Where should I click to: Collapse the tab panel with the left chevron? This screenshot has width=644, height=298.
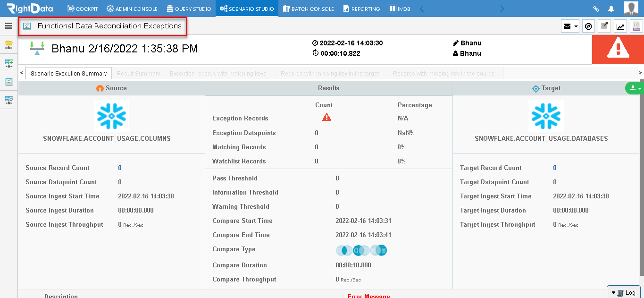[x=21, y=73]
